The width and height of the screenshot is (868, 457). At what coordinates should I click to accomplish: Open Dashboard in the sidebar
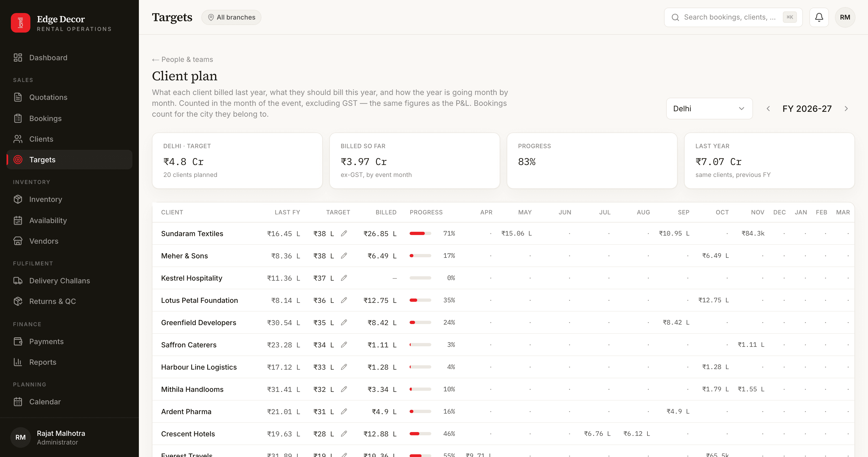coord(69,58)
